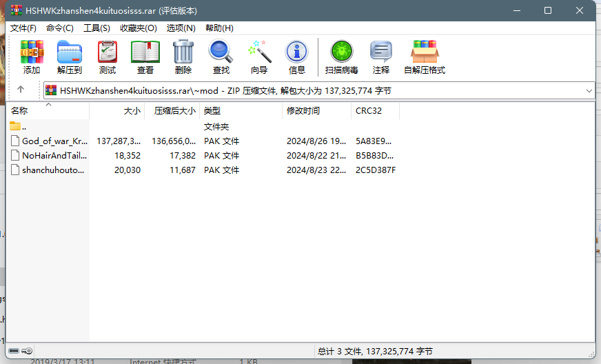The width and height of the screenshot is (601, 364).
Task: Sort by 类型 column header
Action: (x=241, y=111)
